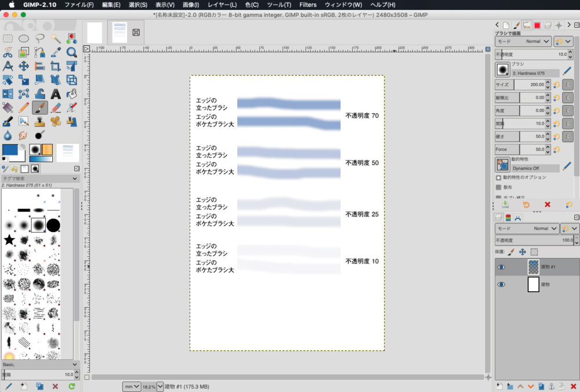Open the レイヤー(L) menu
Image resolution: width=580 pixels, height=392 pixels.
coord(222,5)
